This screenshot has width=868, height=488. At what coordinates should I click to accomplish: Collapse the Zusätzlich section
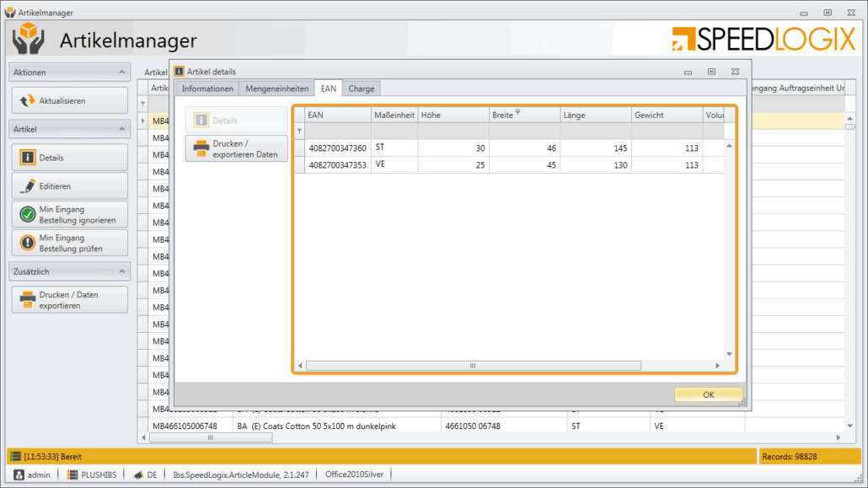pyautogui.click(x=122, y=271)
